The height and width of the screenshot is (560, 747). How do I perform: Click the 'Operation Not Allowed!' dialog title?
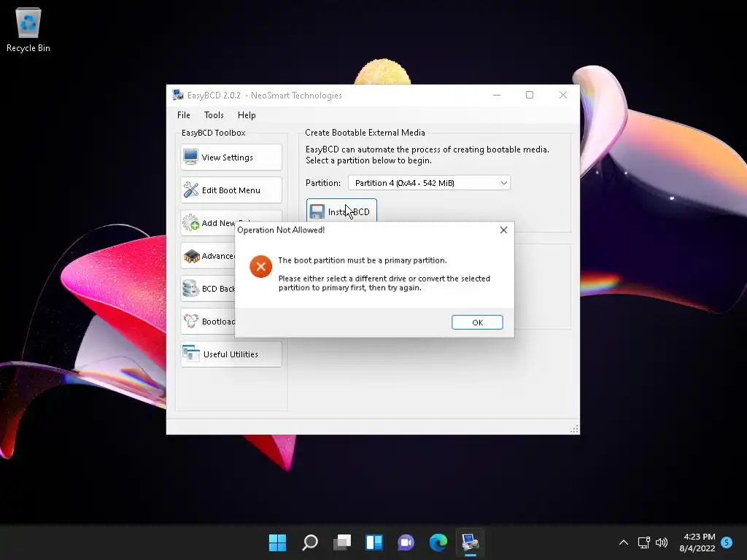click(x=281, y=230)
